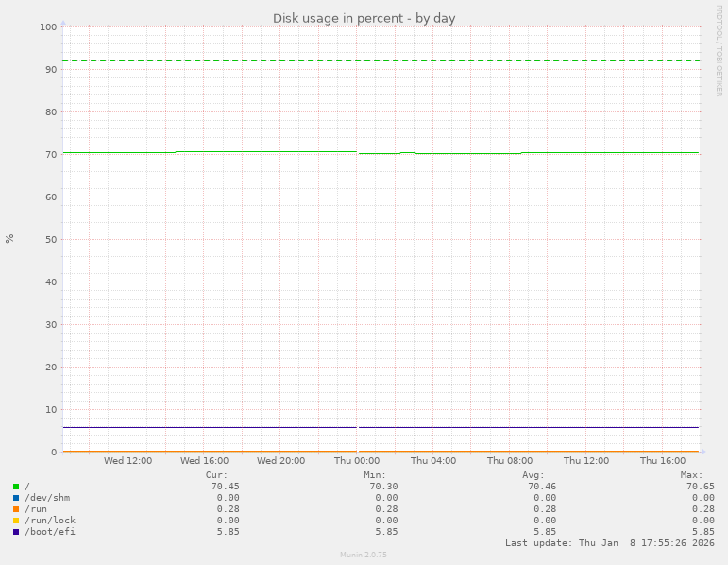This screenshot has width=728, height=565.
Task: Click the /boot/efi current value 5.85
Action: point(228,532)
